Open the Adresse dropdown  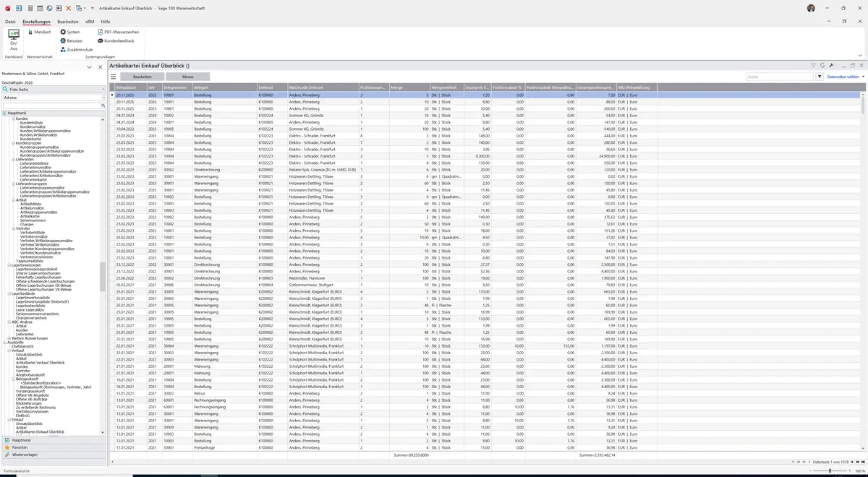pyautogui.click(x=103, y=97)
